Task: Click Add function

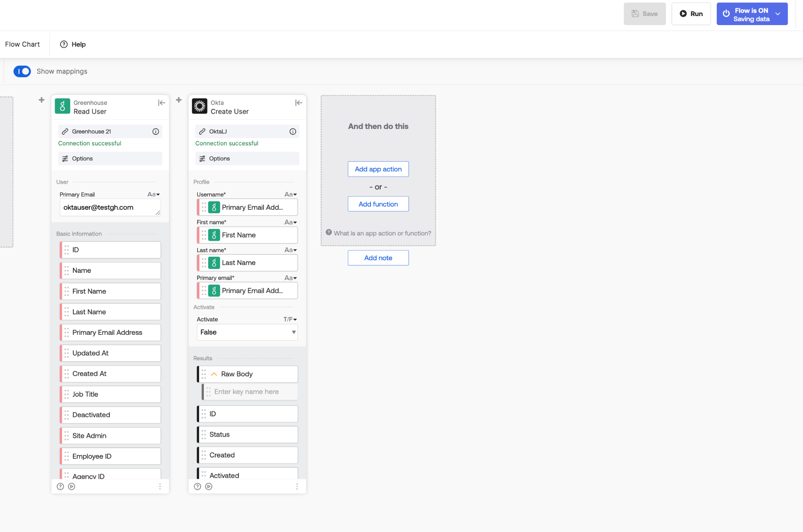Action: (378, 204)
